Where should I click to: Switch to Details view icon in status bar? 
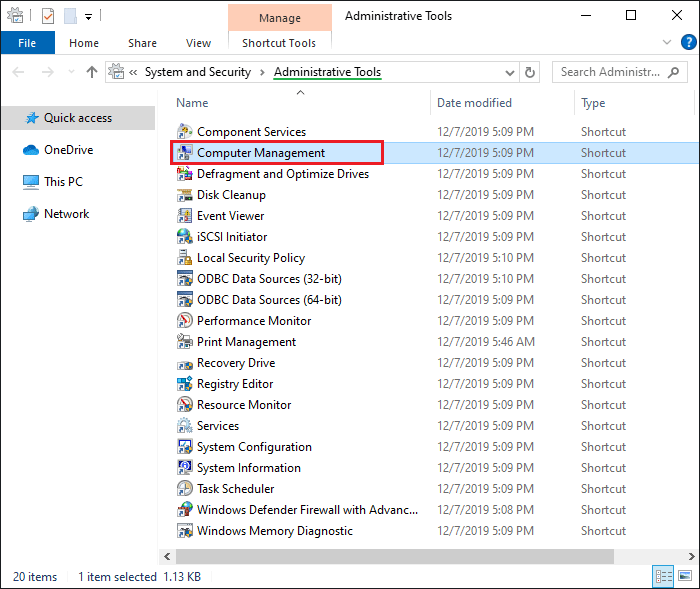pyautogui.click(x=663, y=576)
